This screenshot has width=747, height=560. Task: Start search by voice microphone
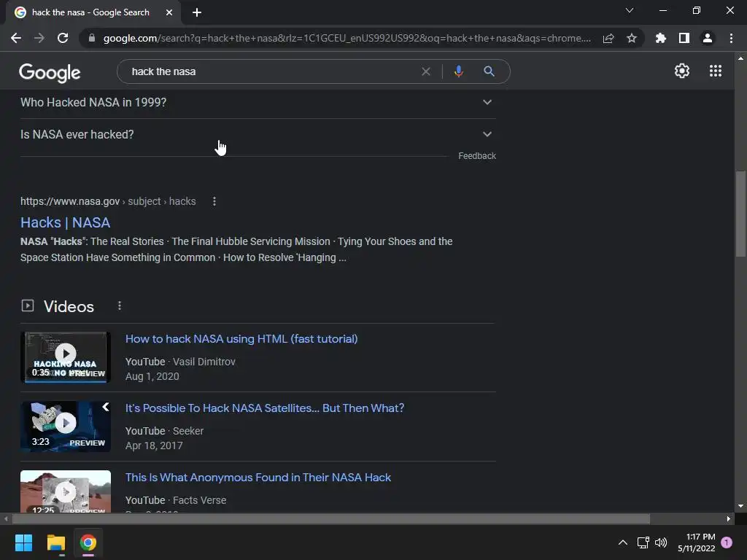458,71
